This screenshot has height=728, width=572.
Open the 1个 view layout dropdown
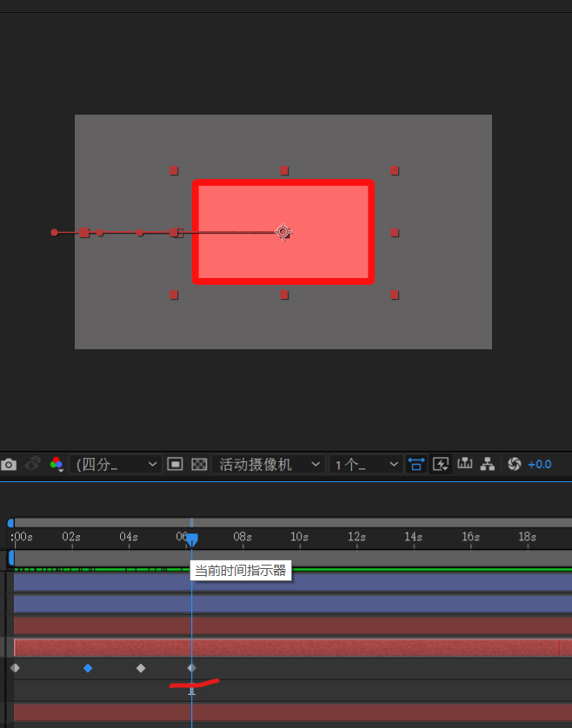(x=366, y=465)
